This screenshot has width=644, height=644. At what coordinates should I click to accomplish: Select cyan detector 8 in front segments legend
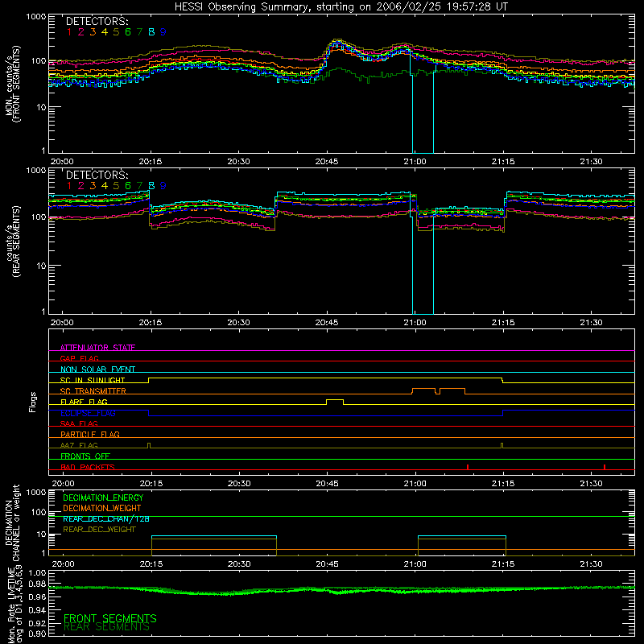point(151,32)
